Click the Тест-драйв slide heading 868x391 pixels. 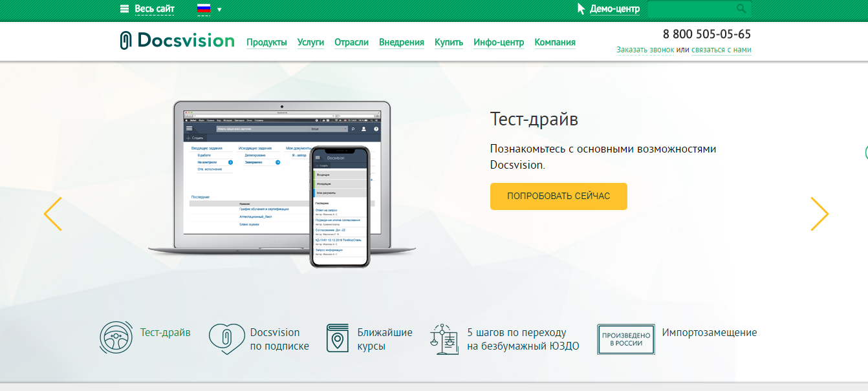[534, 120]
